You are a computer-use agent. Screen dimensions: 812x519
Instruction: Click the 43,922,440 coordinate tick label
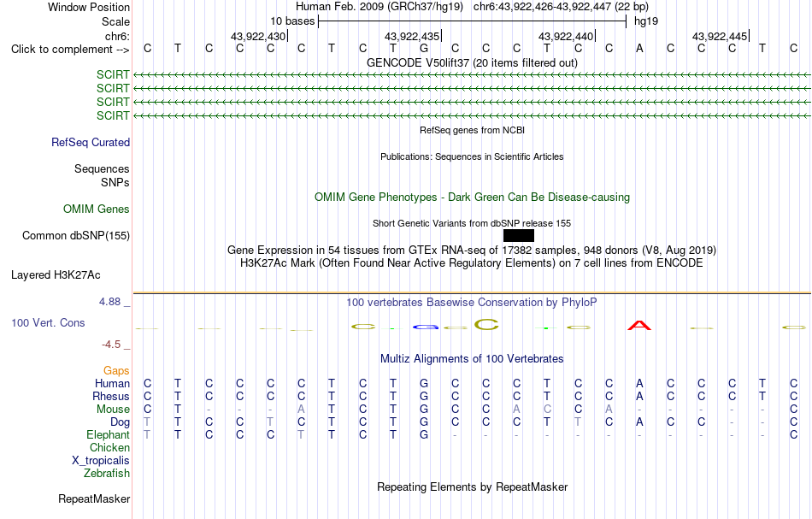pyautogui.click(x=566, y=36)
